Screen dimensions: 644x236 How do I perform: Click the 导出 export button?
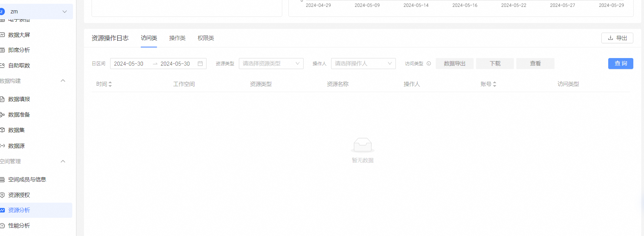617,38
